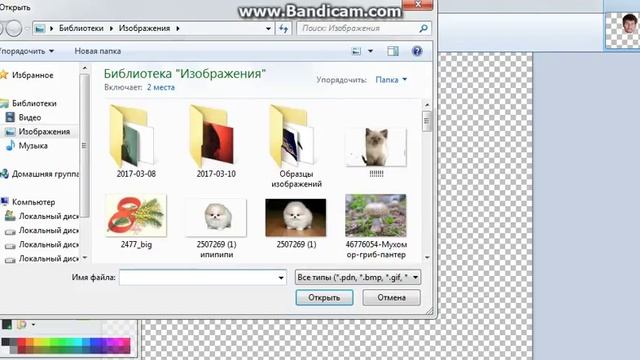
Task: Open the Образцы изображений folder
Action: (x=296, y=146)
